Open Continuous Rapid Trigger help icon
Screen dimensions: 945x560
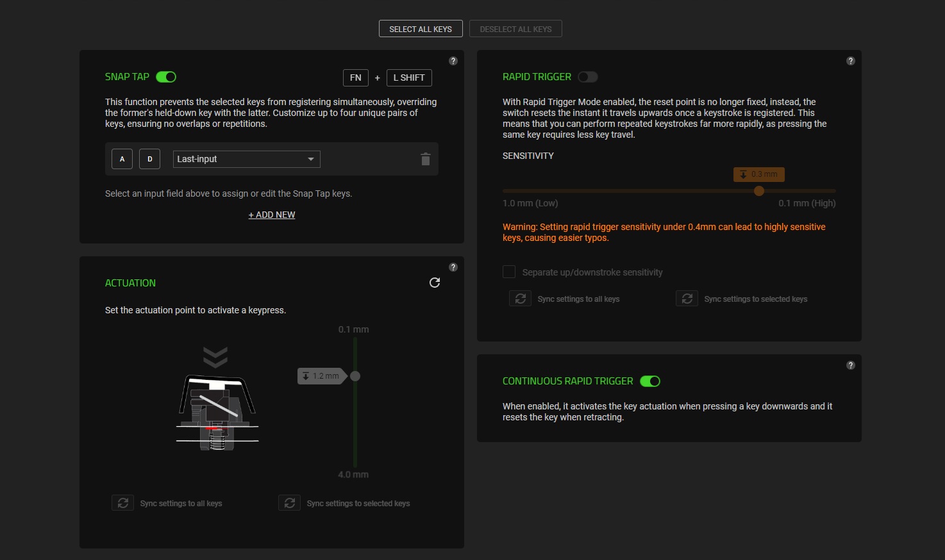[851, 365]
